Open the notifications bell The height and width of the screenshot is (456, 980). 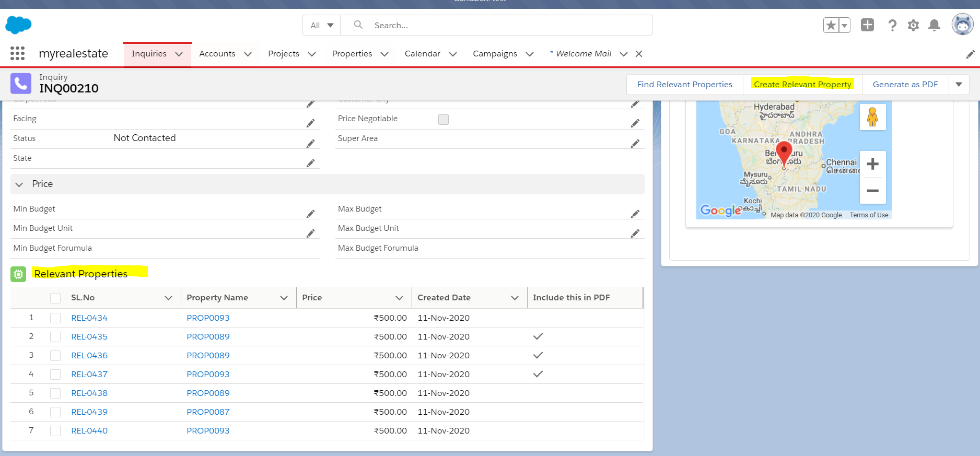pyautogui.click(x=934, y=25)
